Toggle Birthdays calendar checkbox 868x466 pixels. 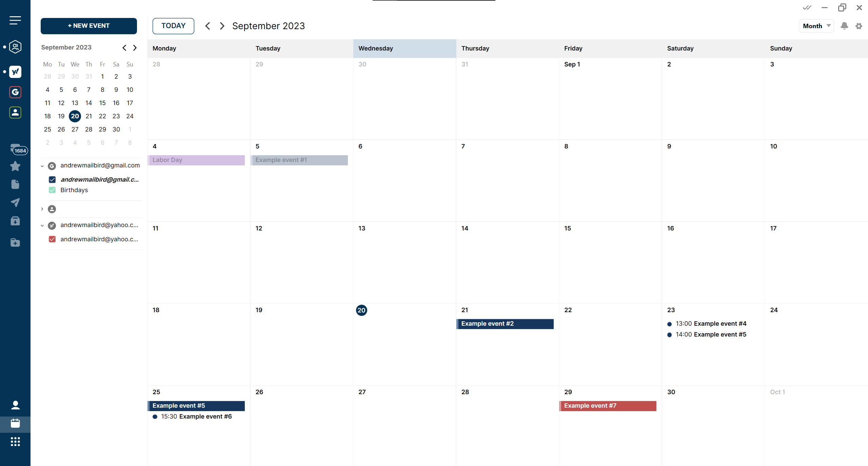tap(52, 189)
